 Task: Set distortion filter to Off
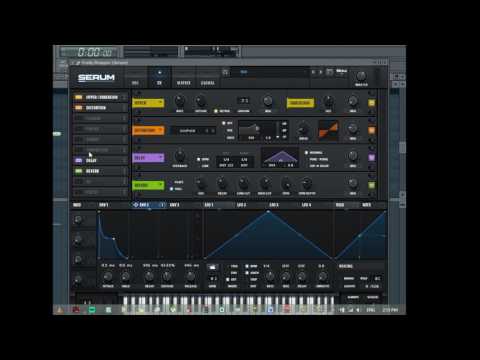pyautogui.click(x=228, y=123)
